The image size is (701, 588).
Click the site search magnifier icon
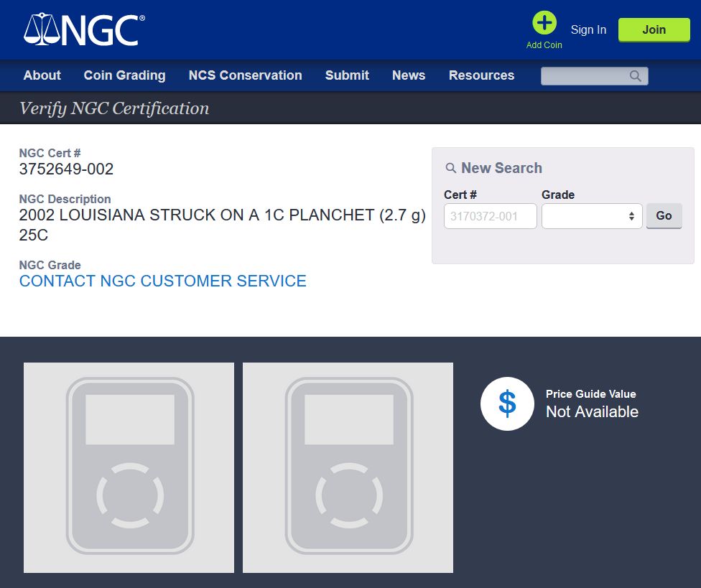[635, 76]
